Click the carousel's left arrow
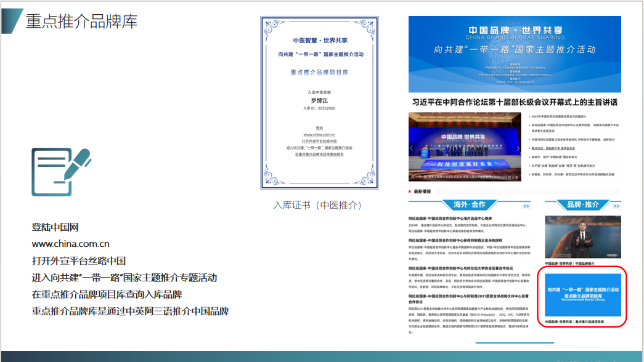 412,148
